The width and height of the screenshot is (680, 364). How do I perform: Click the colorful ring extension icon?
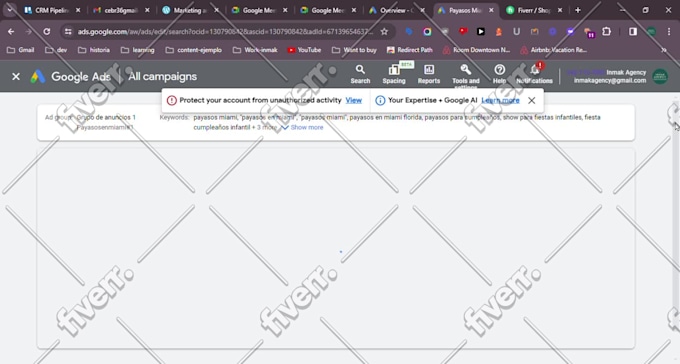click(x=427, y=32)
